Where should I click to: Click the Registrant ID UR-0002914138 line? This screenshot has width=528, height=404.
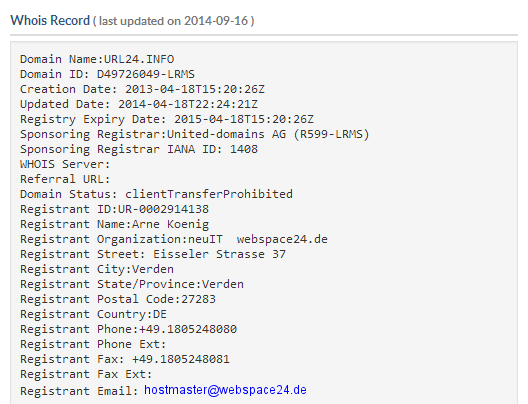click(114, 209)
